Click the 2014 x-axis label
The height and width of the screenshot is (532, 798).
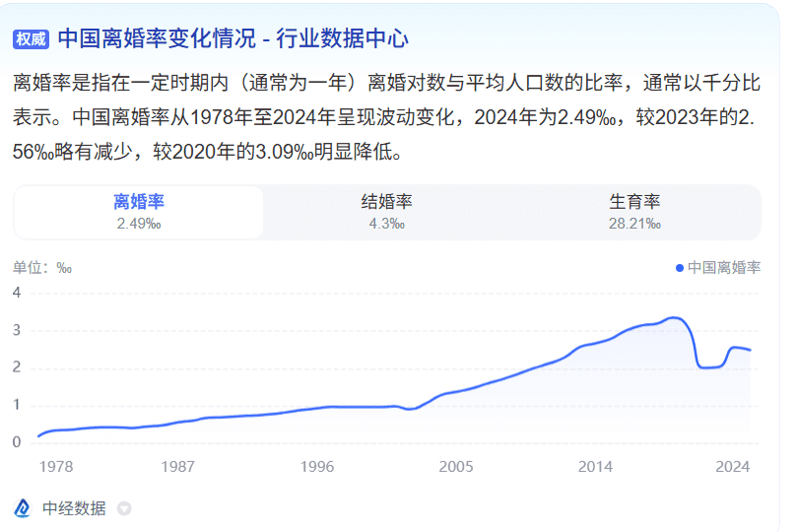point(595,466)
